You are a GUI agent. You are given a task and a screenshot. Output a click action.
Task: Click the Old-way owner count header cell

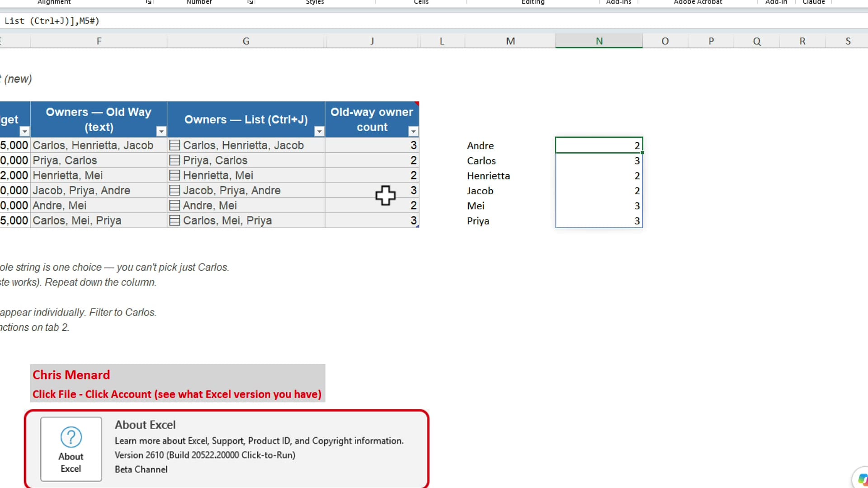click(372, 119)
